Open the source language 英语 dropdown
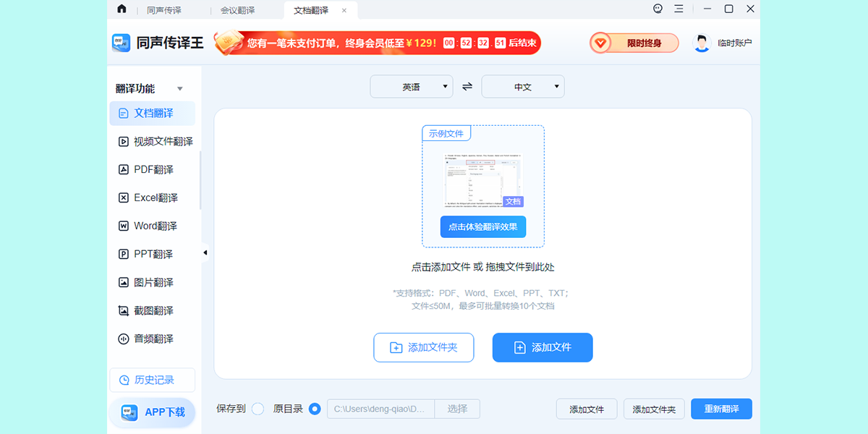Viewport: 868px width, 434px height. [412, 87]
